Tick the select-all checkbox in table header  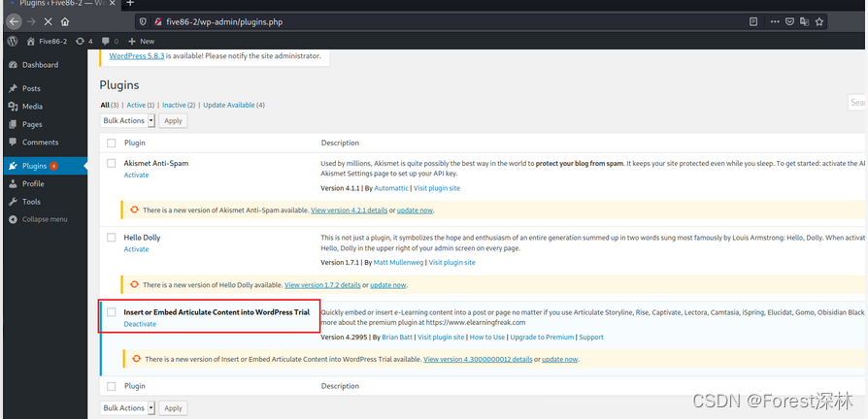click(x=112, y=143)
